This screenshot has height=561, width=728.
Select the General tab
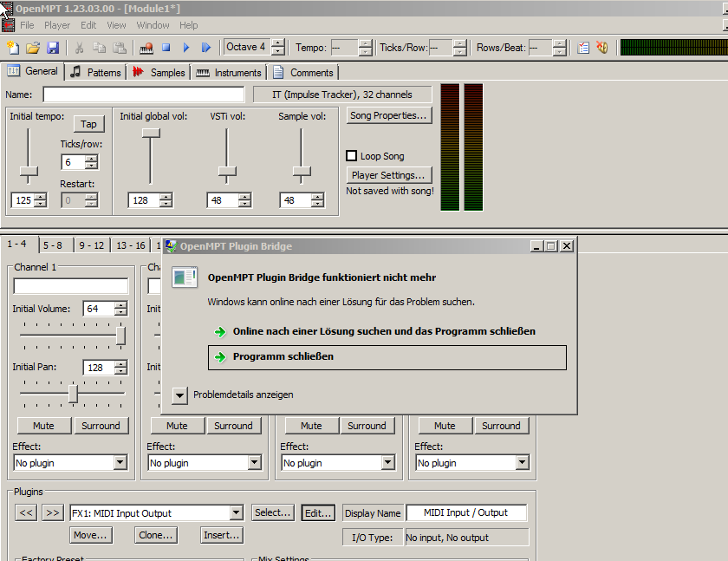[x=32, y=71]
